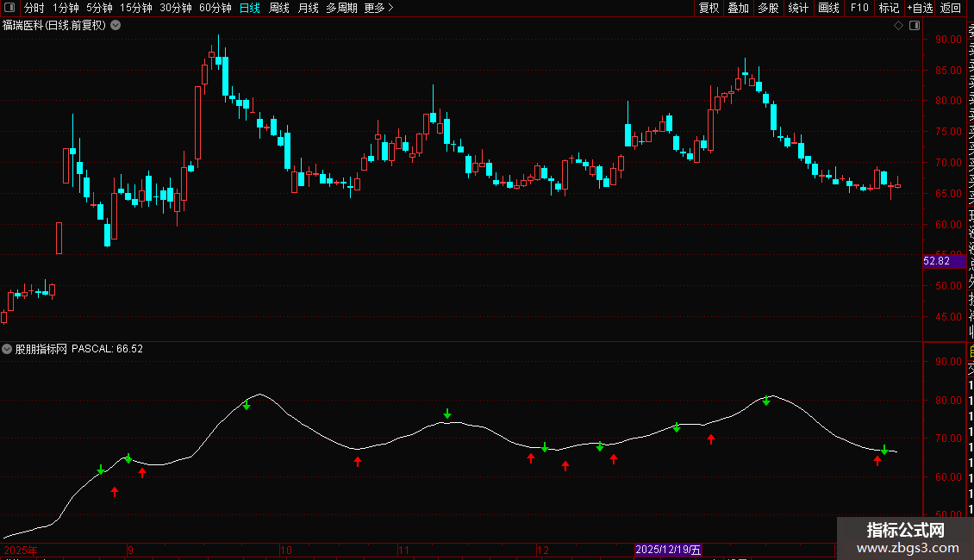Select the 15分钟 period
Image resolution: width=974 pixels, height=560 pixels.
[x=136, y=8]
